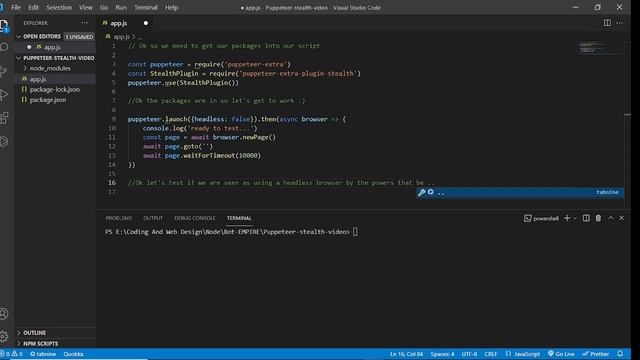Click the notifications bell in status bar
Screen dimensions: 640x360
tap(620, 353)
